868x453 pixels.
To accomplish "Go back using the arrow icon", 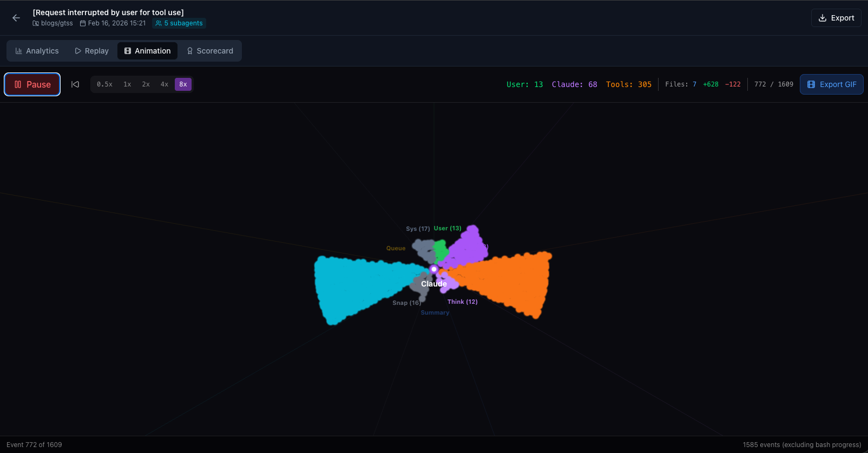I will pyautogui.click(x=16, y=18).
